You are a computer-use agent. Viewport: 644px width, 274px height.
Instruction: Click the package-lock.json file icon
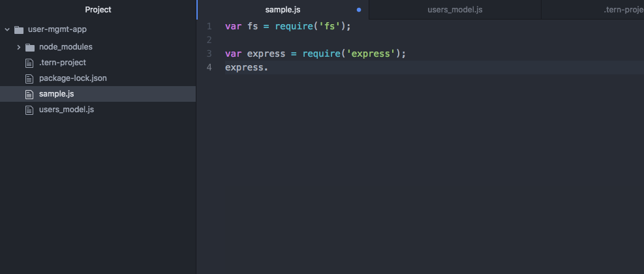(x=29, y=78)
